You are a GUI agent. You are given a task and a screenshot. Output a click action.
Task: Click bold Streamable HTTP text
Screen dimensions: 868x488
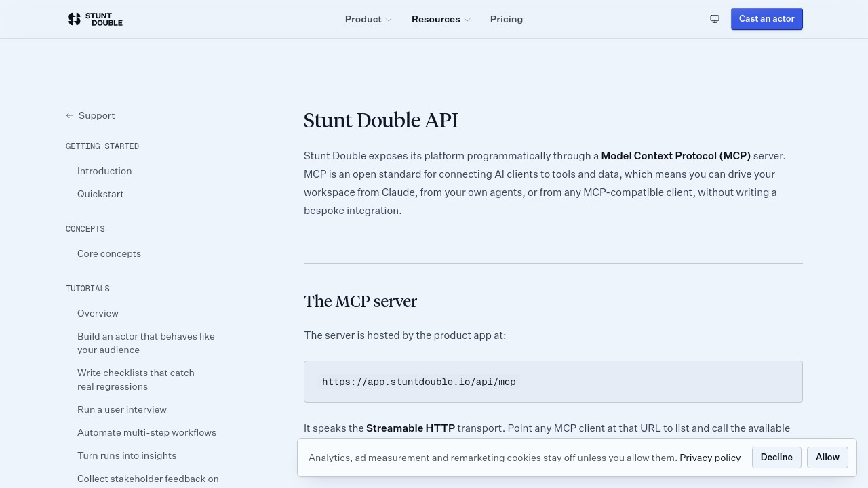pyautogui.click(x=410, y=428)
